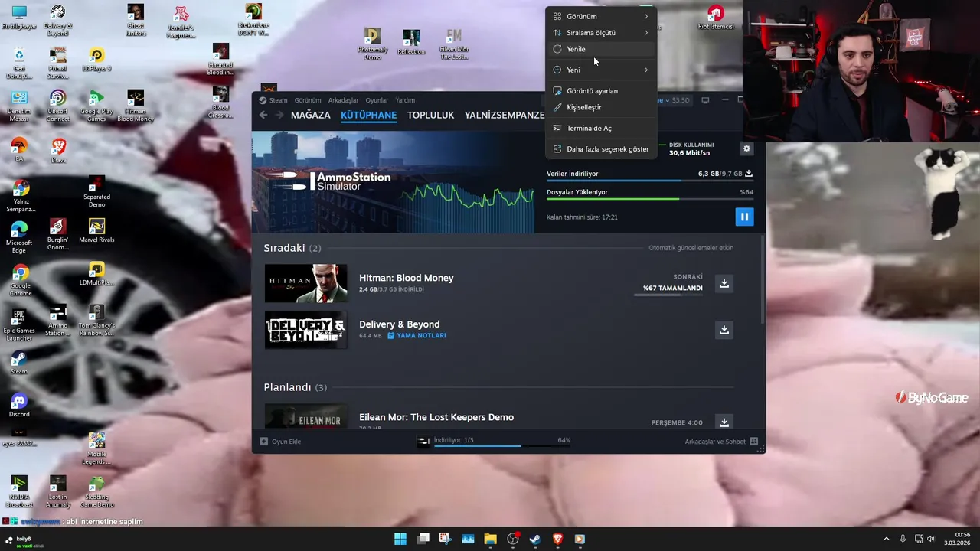980x551 pixels.
Task: Open Arkadaşlar menu in Steam menu bar
Action: click(343, 100)
